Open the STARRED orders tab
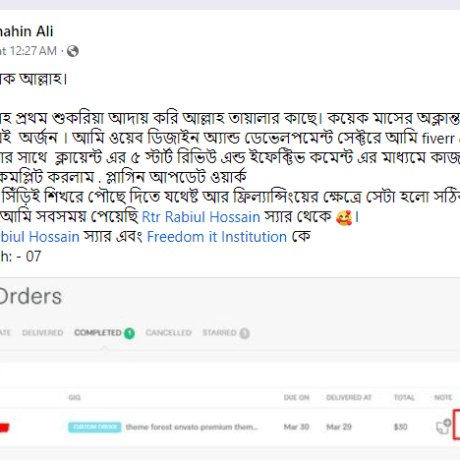 pos(219,333)
